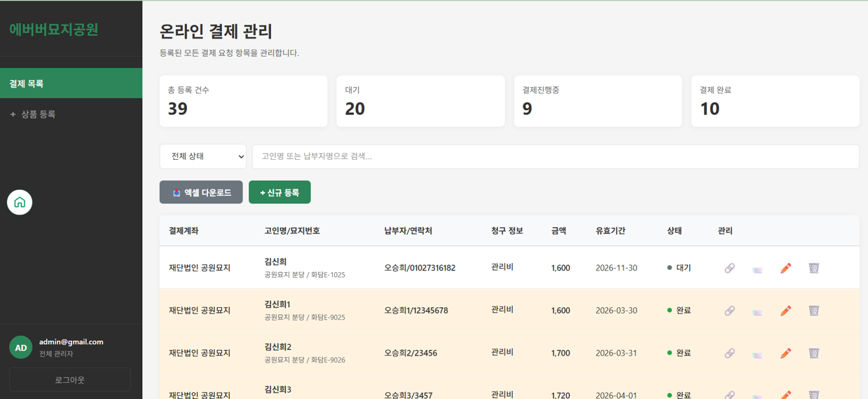Open the 결제진행중 summary card

[x=598, y=101]
